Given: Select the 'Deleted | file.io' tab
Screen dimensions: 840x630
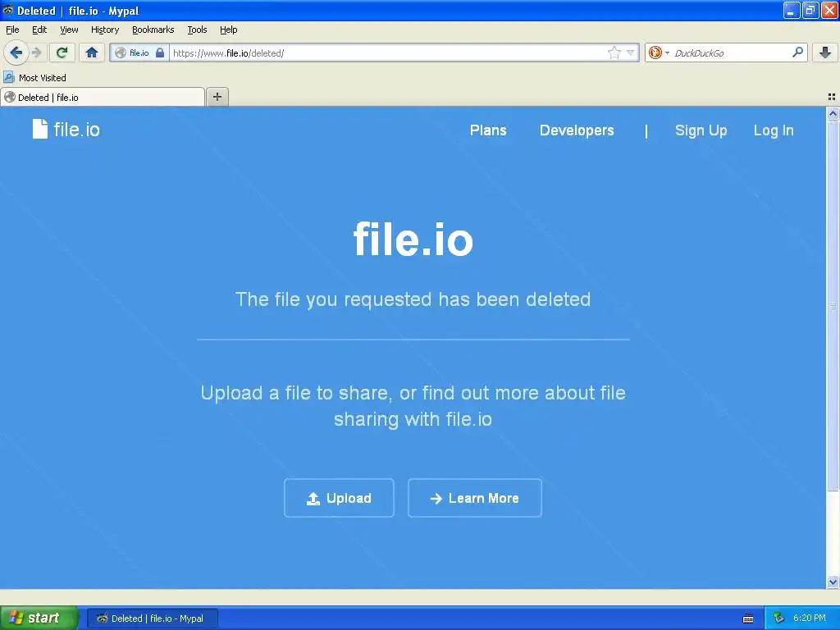Looking at the screenshot, I should pyautogui.click(x=103, y=97).
